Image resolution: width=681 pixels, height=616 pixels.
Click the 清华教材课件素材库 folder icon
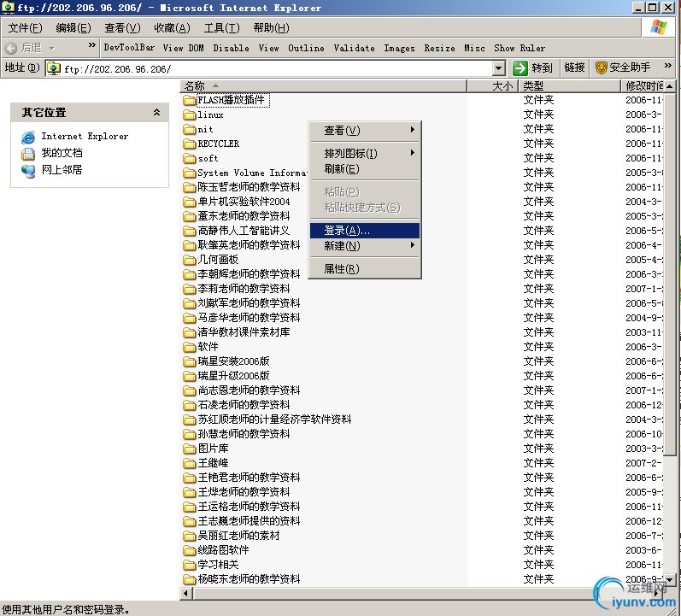pos(190,332)
